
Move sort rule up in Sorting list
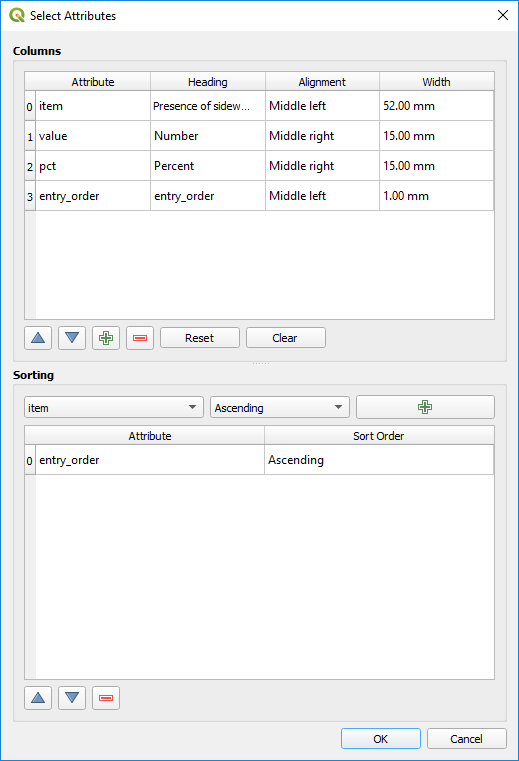tap(38, 698)
